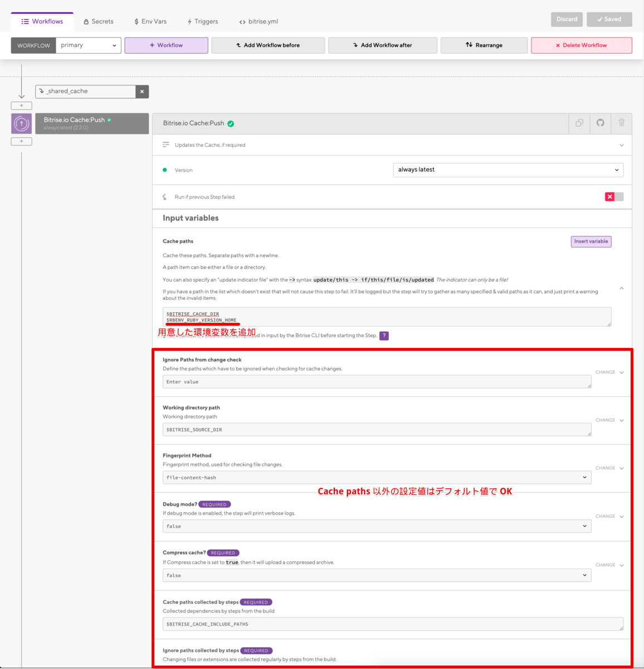
Task: Click Add Workflow before
Action: pyautogui.click(x=268, y=45)
